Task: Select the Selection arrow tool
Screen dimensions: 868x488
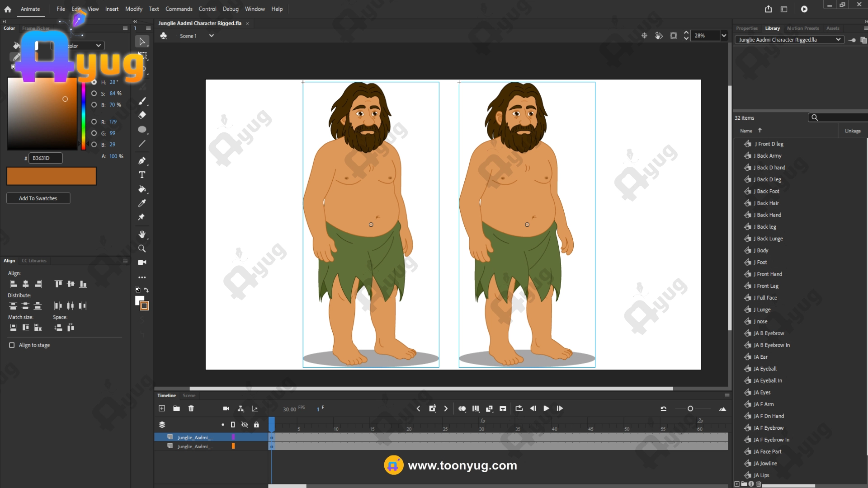Action: click(142, 42)
